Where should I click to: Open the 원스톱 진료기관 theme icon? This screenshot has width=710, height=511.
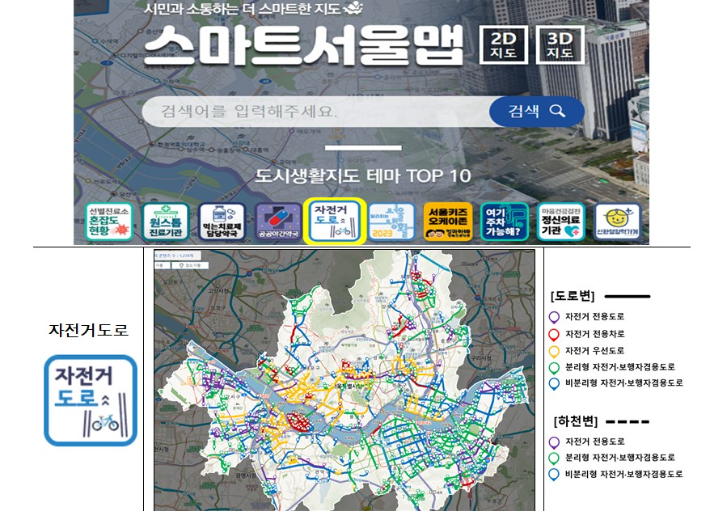(165, 221)
